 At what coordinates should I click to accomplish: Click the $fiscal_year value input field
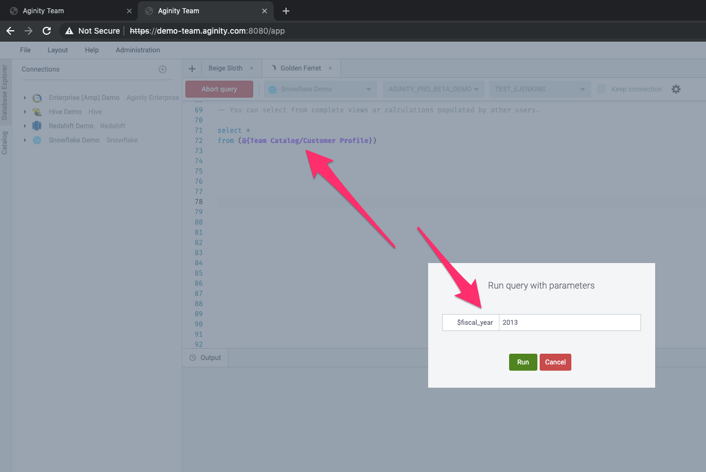tap(570, 322)
